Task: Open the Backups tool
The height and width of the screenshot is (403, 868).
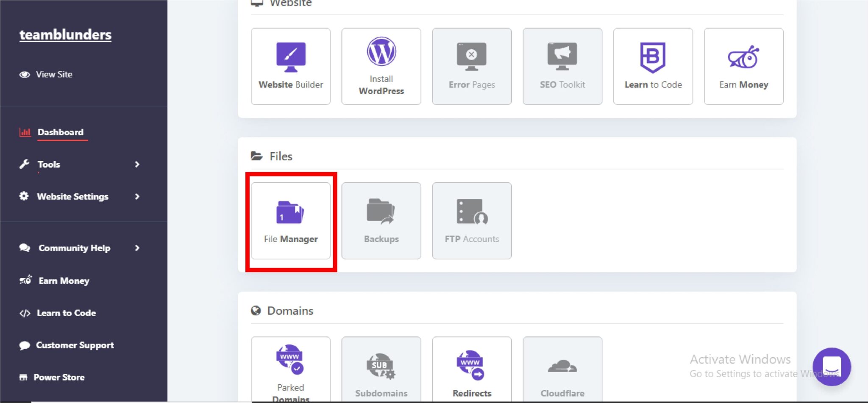Action: tap(381, 221)
